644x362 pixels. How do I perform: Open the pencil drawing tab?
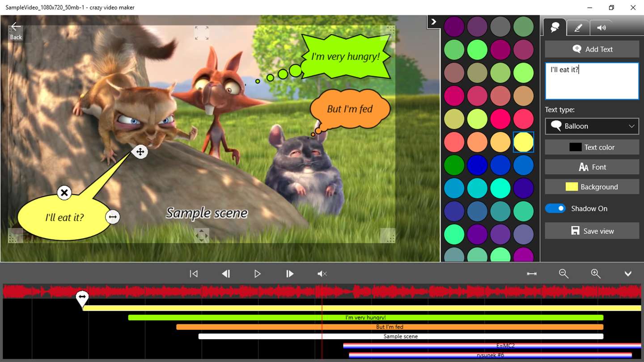578,28
